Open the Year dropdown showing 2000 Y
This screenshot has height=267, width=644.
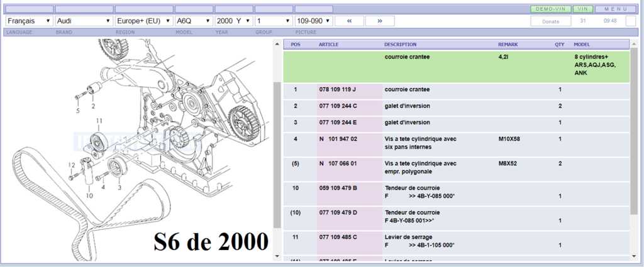[x=233, y=21]
